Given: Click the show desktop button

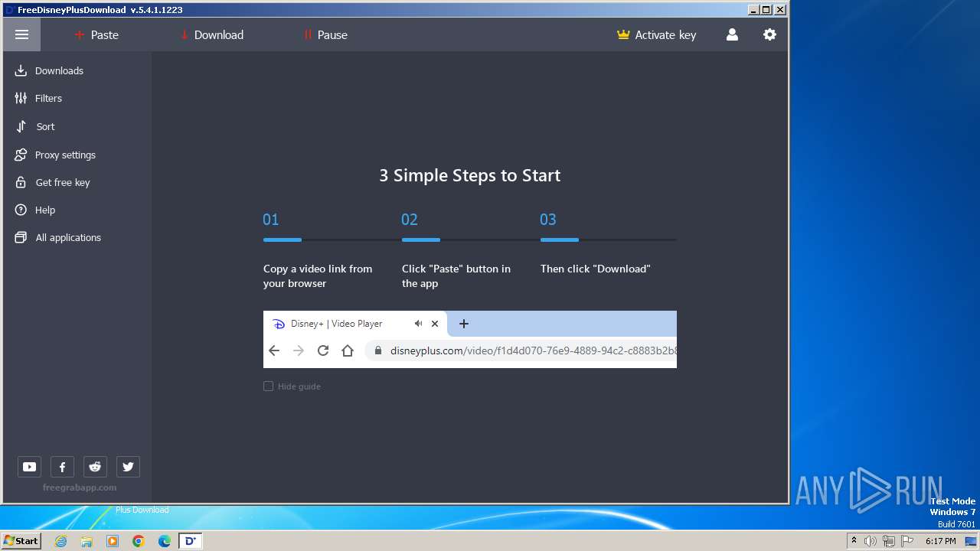Looking at the screenshot, I should tap(972, 541).
